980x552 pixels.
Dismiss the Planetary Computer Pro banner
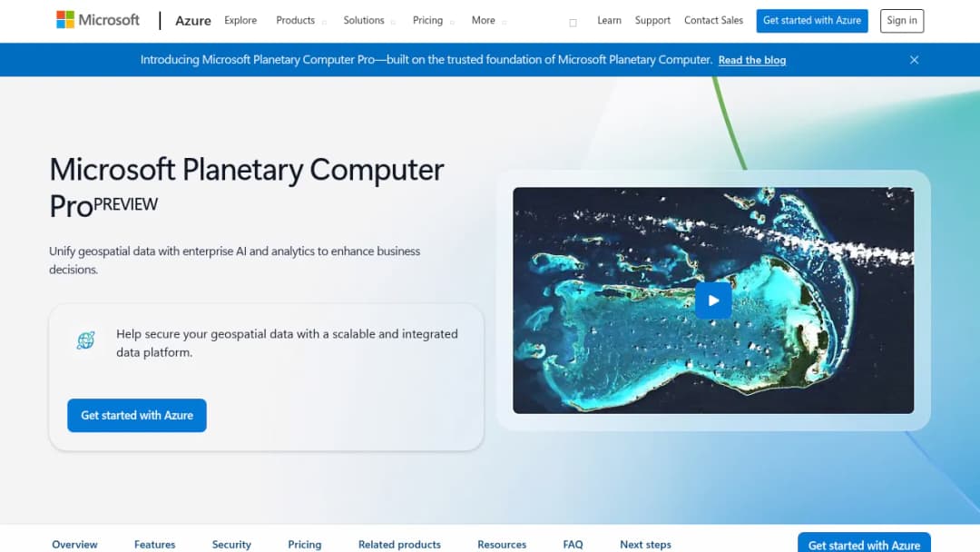coord(914,60)
